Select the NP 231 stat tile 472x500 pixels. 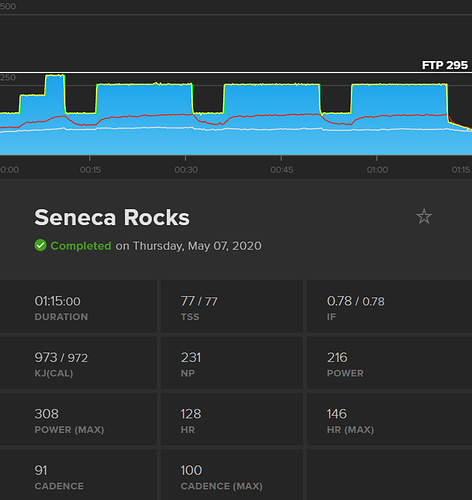(232, 363)
